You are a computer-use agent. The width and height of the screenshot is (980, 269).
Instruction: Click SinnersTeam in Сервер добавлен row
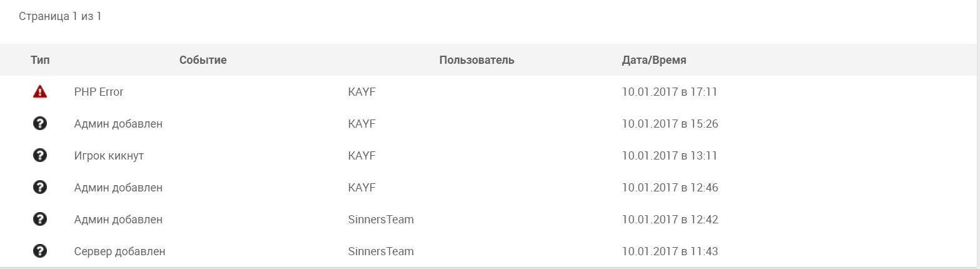pyautogui.click(x=381, y=251)
